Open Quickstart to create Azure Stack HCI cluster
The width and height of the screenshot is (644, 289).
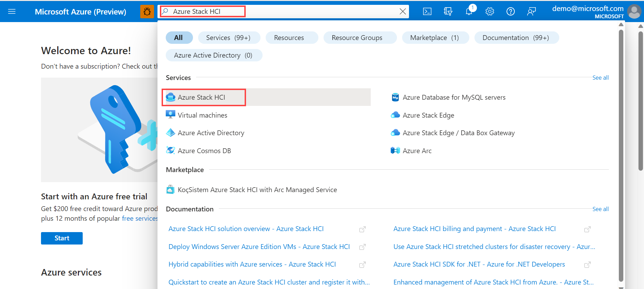[x=269, y=282]
